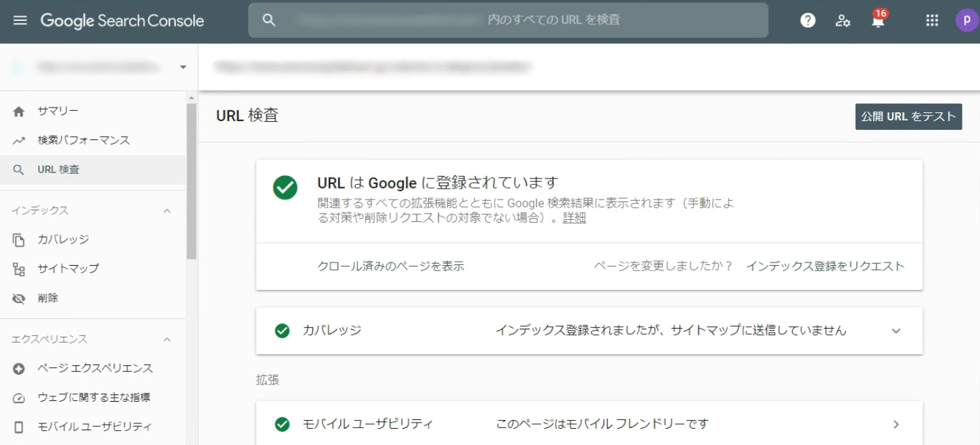980x445 pixels.
Task: Open ウェブに関する主な指標 in sidebar
Action: coord(93,398)
